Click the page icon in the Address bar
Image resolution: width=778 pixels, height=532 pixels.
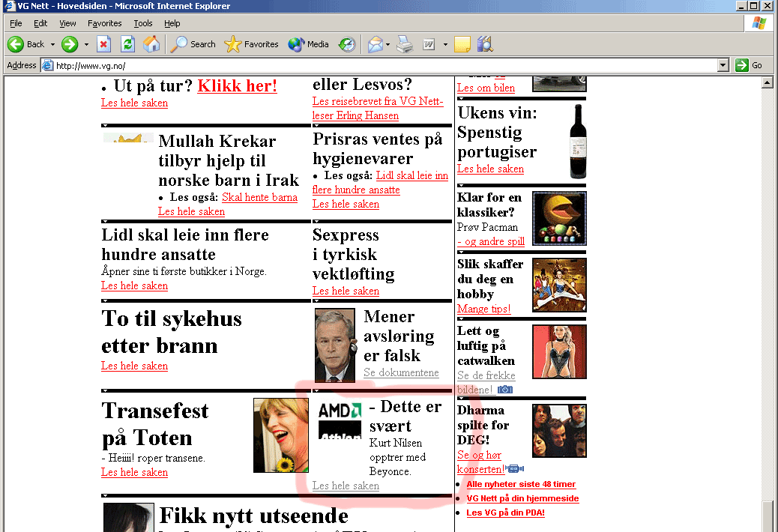click(x=48, y=65)
